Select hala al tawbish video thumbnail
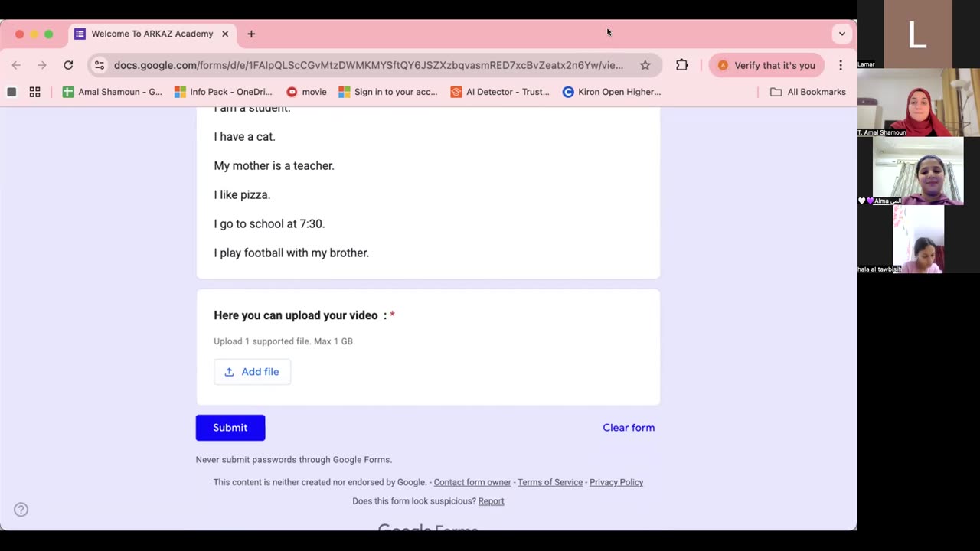This screenshot has width=980, height=551. pos(918,240)
